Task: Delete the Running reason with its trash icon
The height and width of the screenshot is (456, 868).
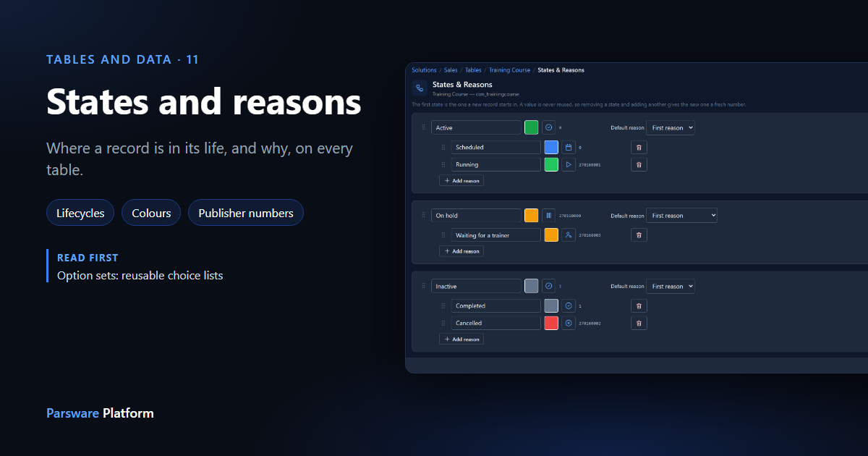Action: pos(639,164)
